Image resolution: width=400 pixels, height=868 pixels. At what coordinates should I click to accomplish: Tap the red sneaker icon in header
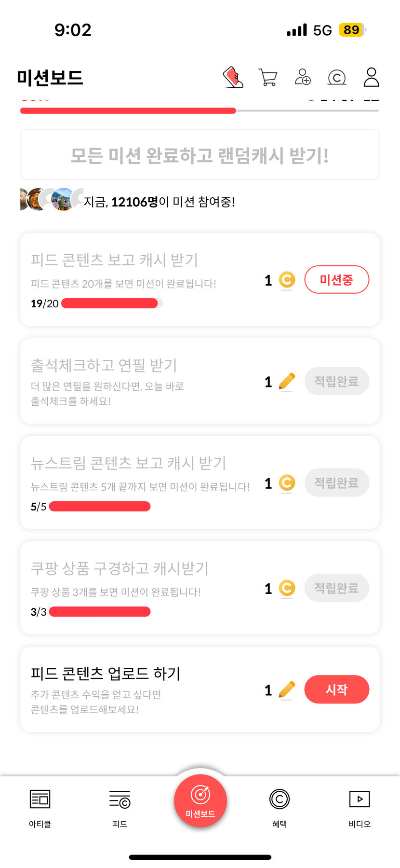coord(233,77)
